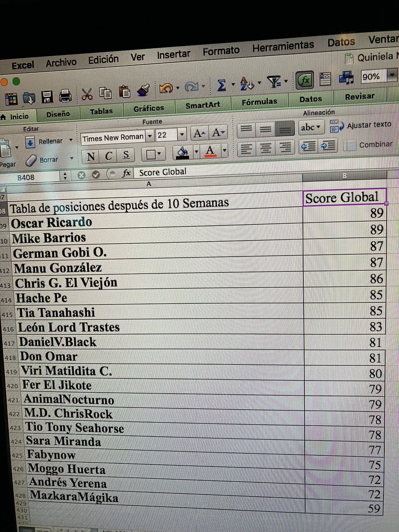Open the Insertar menu
Viewport: 399px width, 532px height.
(173, 55)
